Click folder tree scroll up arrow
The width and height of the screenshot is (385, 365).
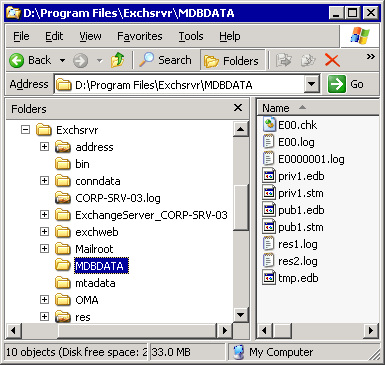tap(241, 129)
